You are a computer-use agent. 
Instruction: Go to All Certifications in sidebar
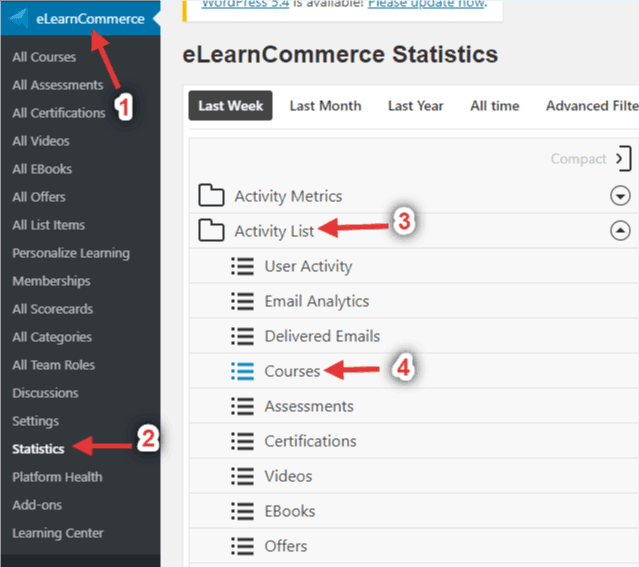click(x=59, y=113)
